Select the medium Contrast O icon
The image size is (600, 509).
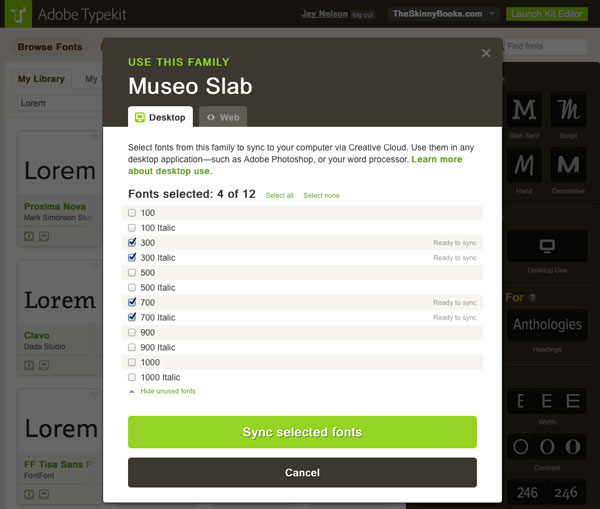pyautogui.click(x=547, y=447)
